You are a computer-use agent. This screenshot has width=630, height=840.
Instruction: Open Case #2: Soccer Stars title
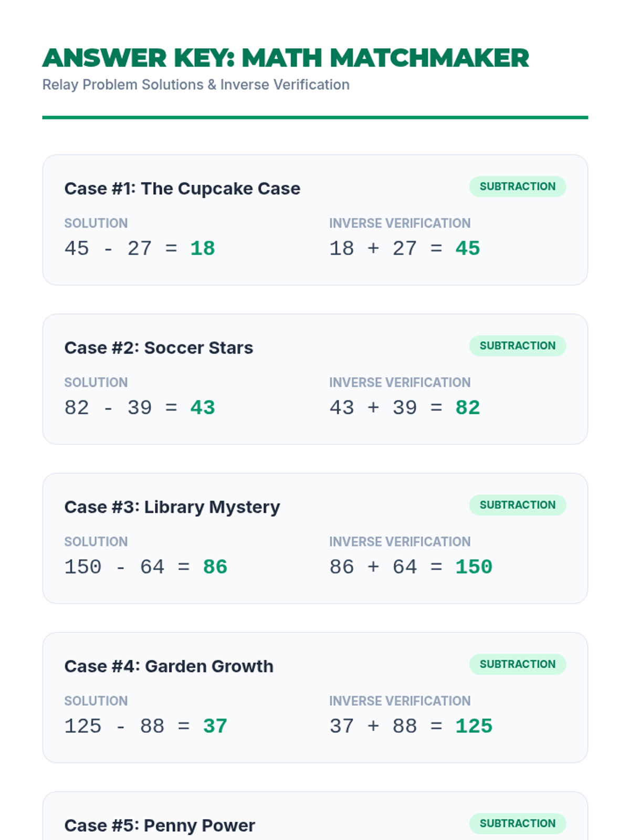(x=159, y=348)
